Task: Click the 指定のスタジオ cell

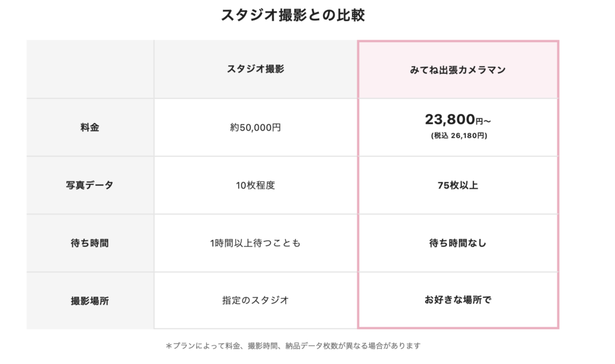Action: 255,300
